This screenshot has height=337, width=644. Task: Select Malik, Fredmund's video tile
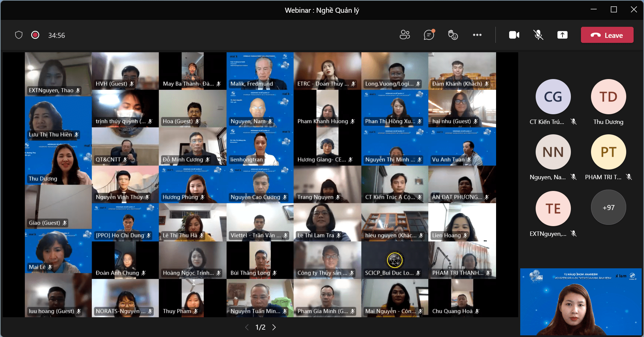point(260,71)
